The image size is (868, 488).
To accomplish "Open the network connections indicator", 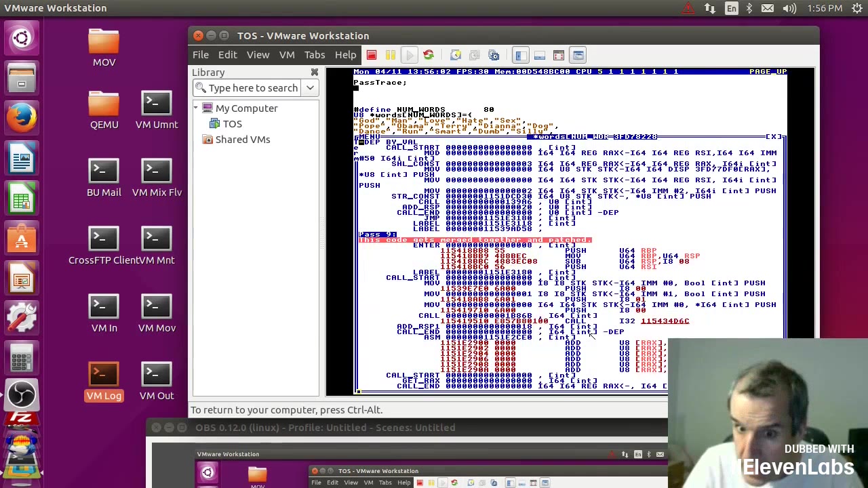I will [x=710, y=8].
